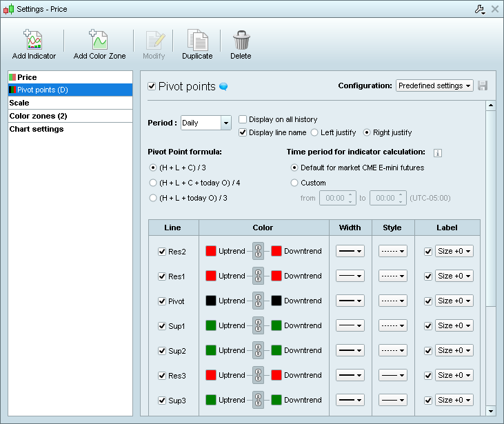The height and width of the screenshot is (424, 504).
Task: Click the Res1 Uptrend red color swatch
Action: [211, 276]
